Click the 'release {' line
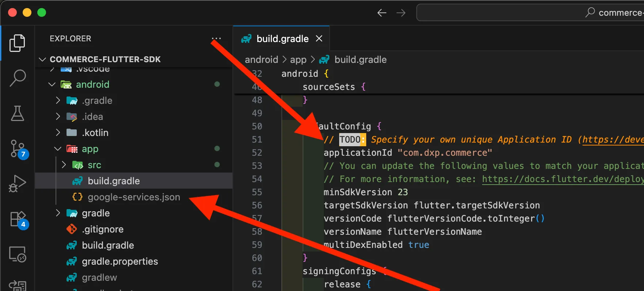Image resolution: width=644 pixels, height=291 pixels. tap(348, 284)
